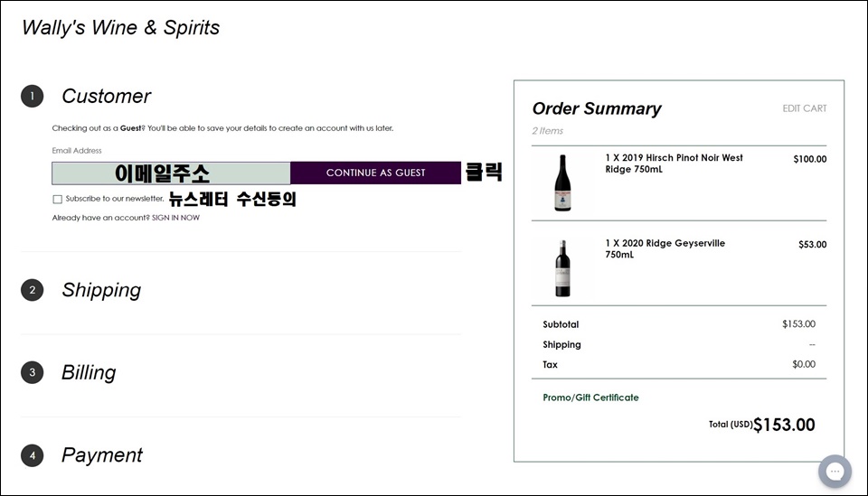Click the $100.00 item price

tap(810, 159)
